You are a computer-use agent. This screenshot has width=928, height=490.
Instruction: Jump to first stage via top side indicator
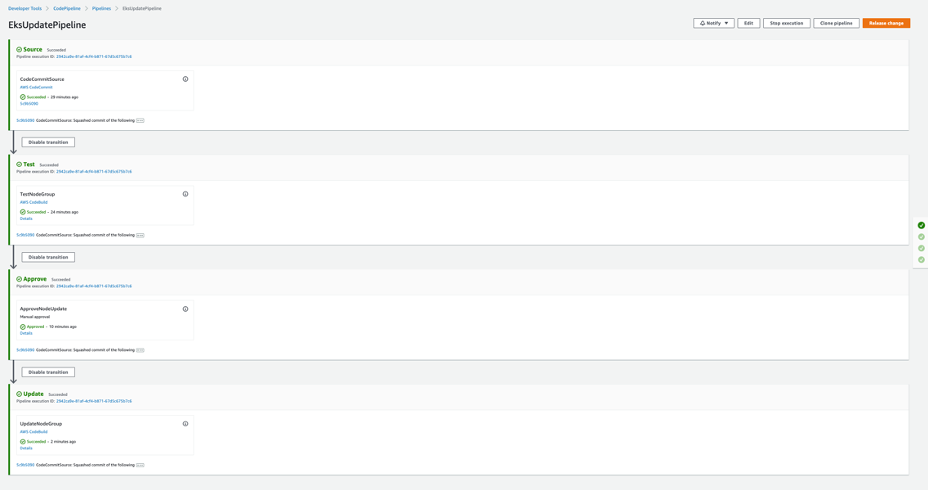click(921, 225)
